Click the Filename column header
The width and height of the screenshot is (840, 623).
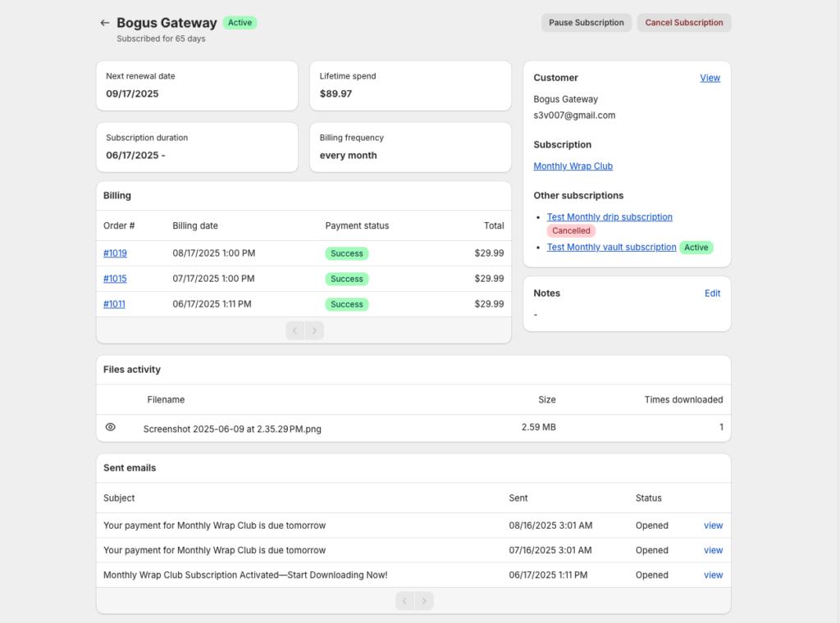coord(166,400)
